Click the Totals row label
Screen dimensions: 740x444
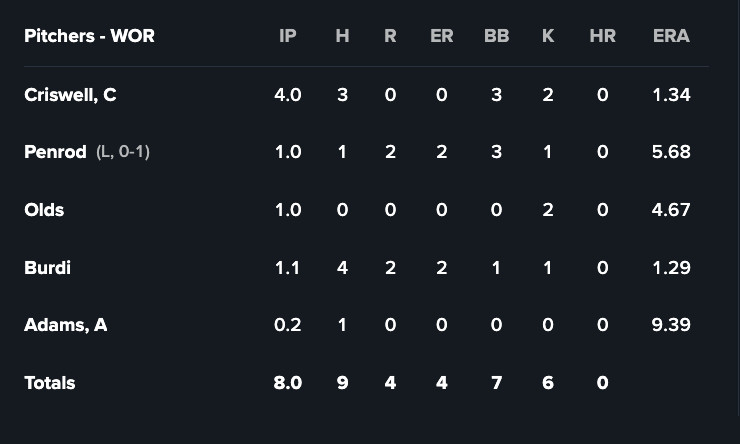(49, 383)
